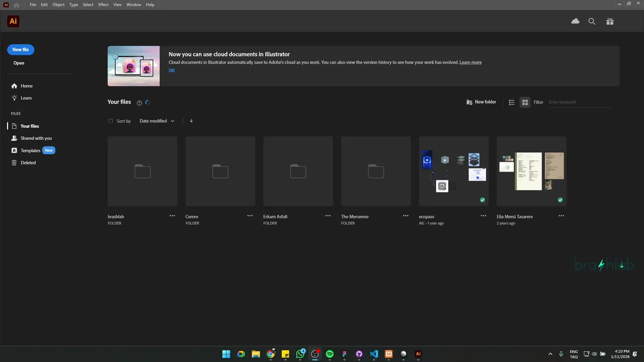Open more options for Elia Menü Tasarımı
The width and height of the screenshot is (644, 362).
pyautogui.click(x=561, y=216)
